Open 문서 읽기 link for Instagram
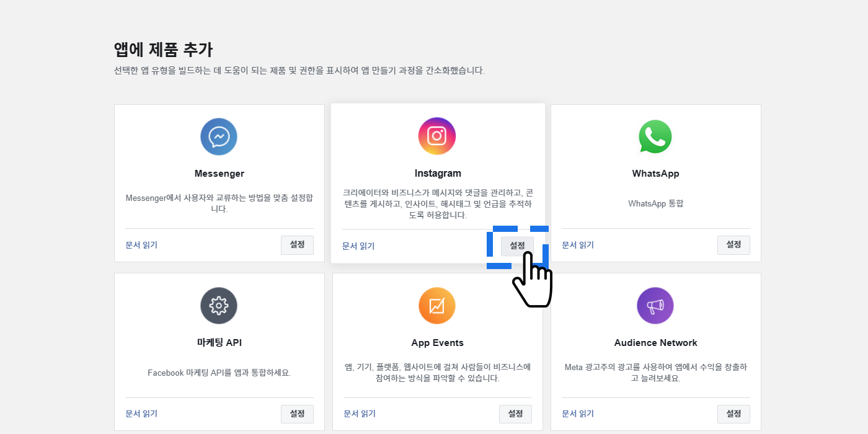The width and height of the screenshot is (868, 434). 358,246
